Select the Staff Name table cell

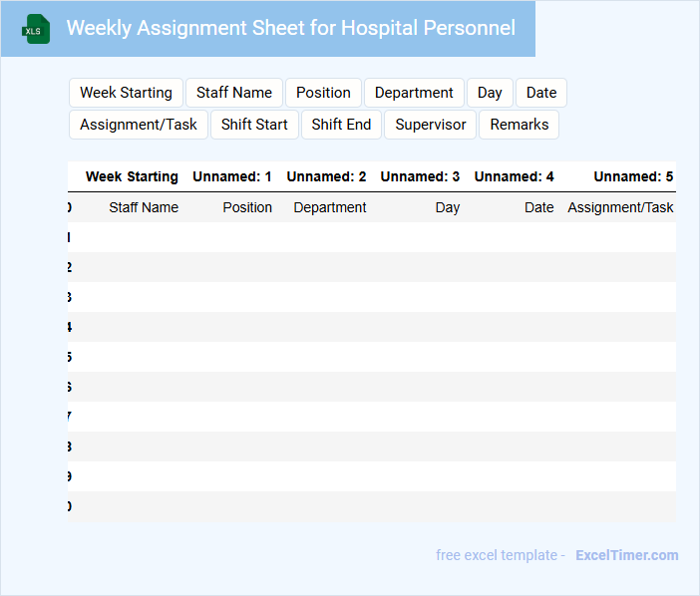pyautogui.click(x=144, y=207)
